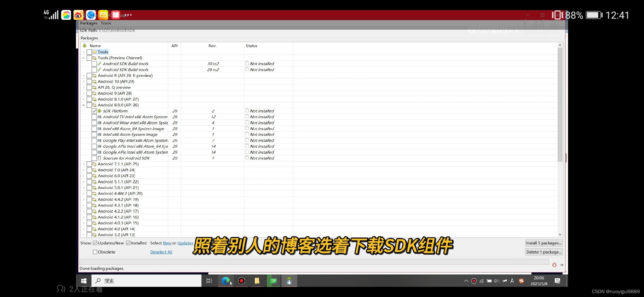Click Intel x86 Atom System Image icon
The height and width of the screenshot is (297, 644).
(100, 134)
